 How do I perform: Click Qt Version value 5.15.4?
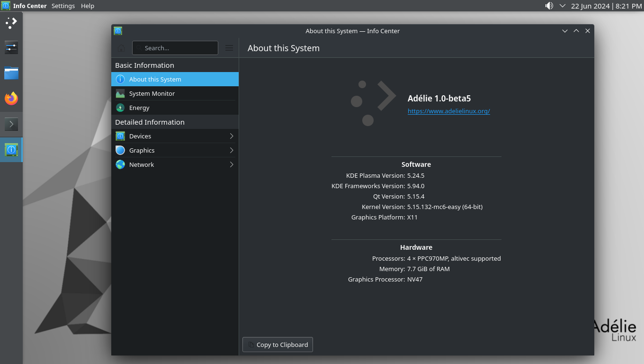pos(416,196)
